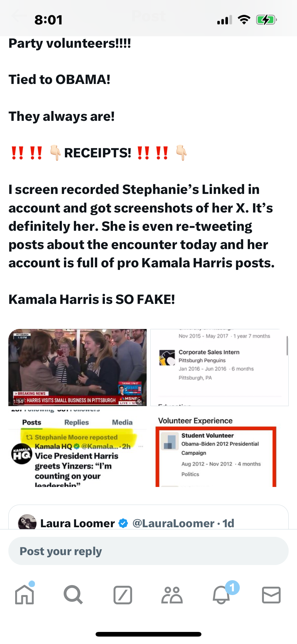
Task: Tap the Grok slash icon
Action: 123,595
